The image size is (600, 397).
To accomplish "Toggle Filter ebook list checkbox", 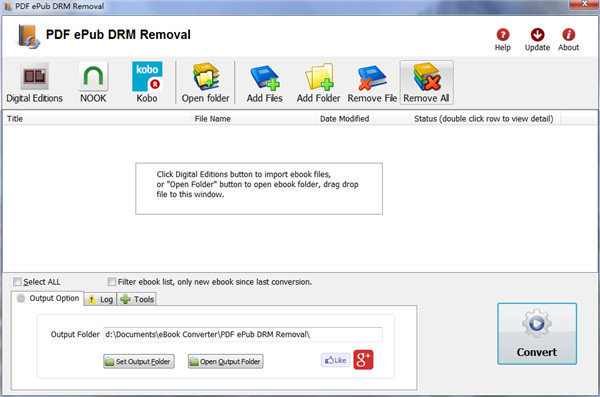I will point(112,282).
